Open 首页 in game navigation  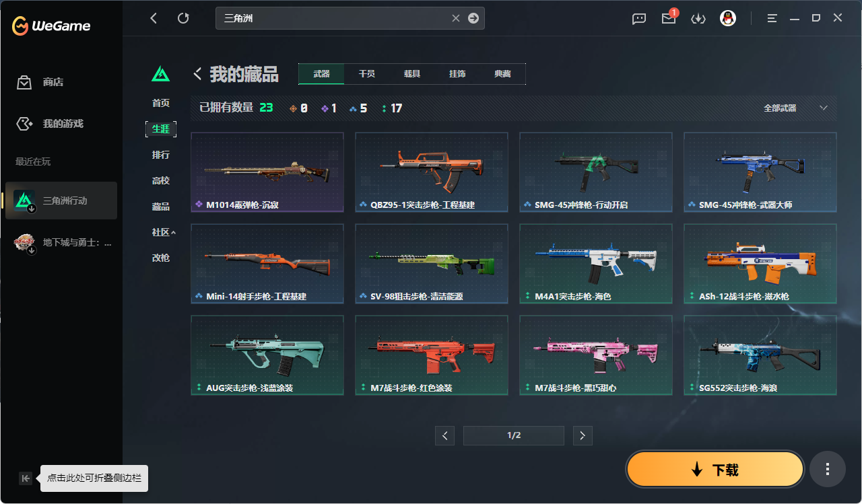161,103
